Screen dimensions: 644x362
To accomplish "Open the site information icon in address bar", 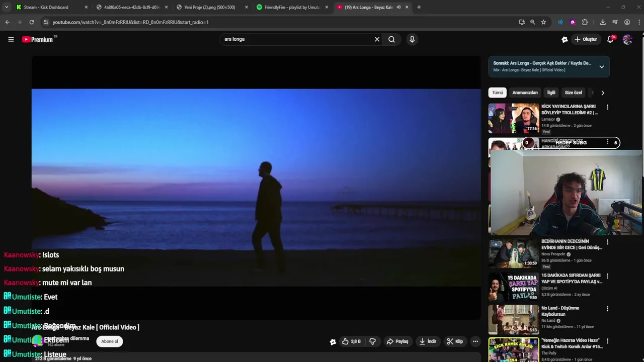I will click(x=46, y=22).
